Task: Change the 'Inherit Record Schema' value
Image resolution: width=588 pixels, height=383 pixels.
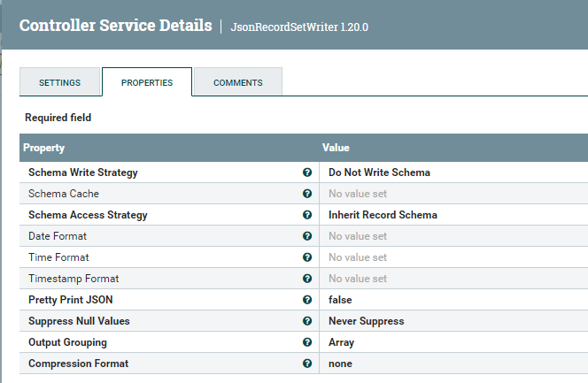Action: tap(383, 215)
